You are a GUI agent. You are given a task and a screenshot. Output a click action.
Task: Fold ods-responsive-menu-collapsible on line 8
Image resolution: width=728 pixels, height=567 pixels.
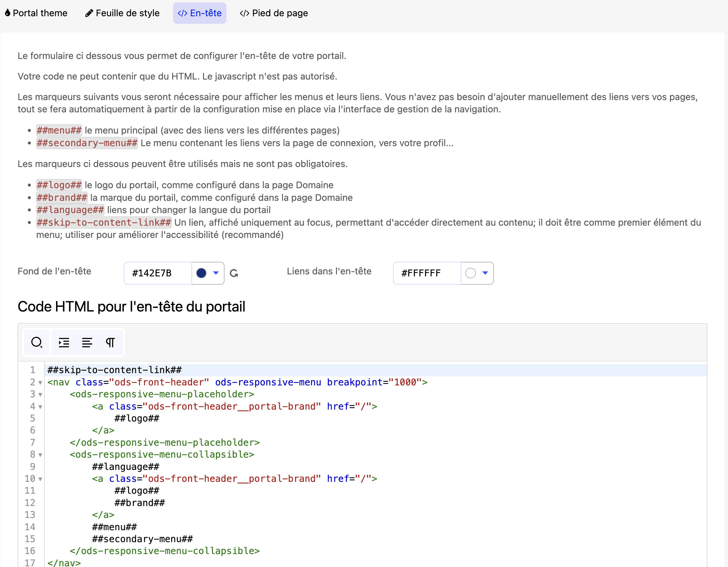[40, 455]
